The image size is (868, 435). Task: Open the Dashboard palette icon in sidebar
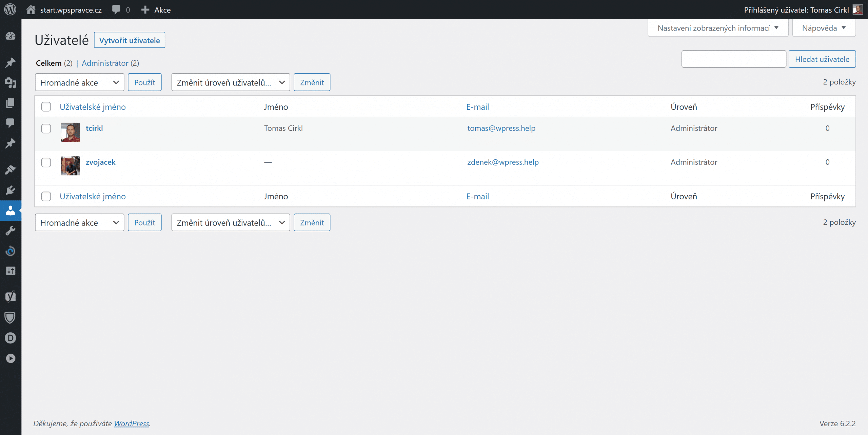pyautogui.click(x=11, y=36)
